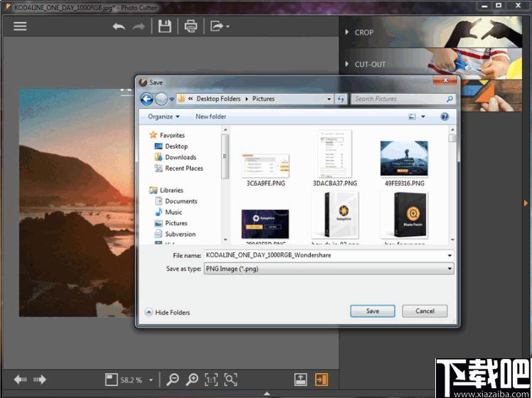Image resolution: width=532 pixels, height=398 pixels.
Task: Collapse right panel with orange arrow
Action: click(526, 203)
